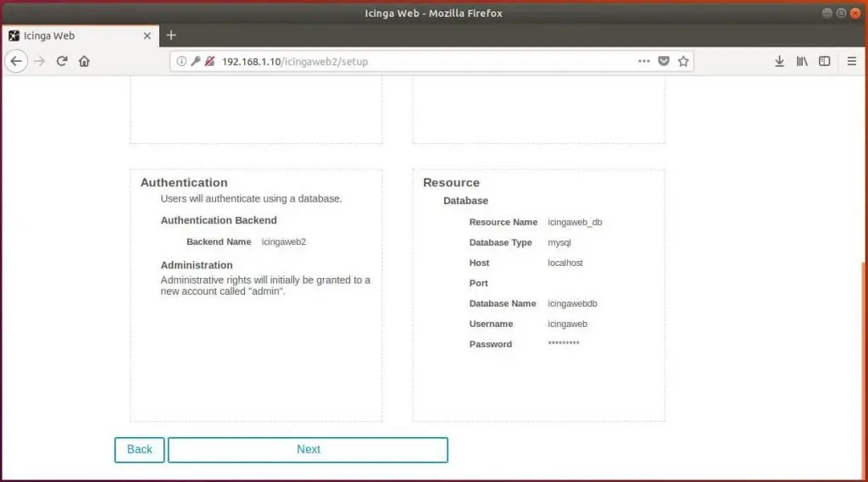Viewport: 868px width, 482px height.
Task: Reload the current page
Action: point(61,62)
